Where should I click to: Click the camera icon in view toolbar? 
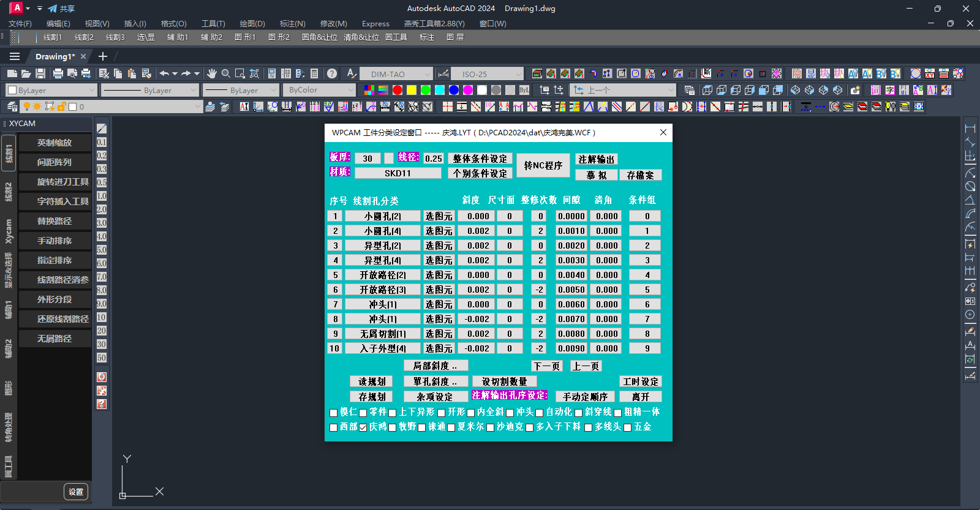click(856, 90)
